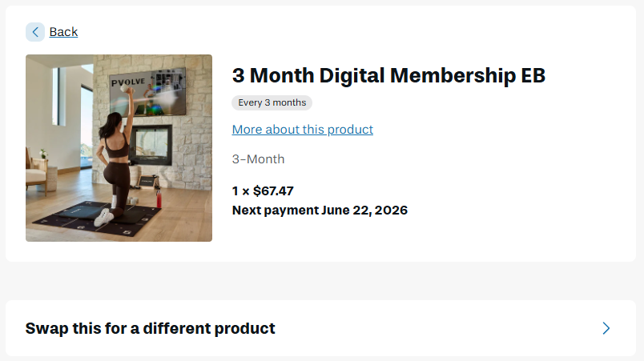Click the Next payment June 22, 2026 text
Viewport: 644px width, 361px height.
[320, 211]
